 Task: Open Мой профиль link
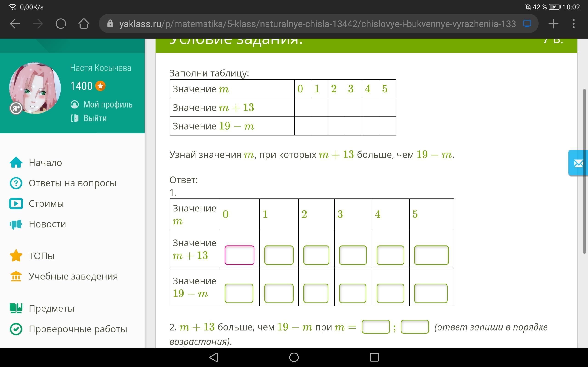coord(108,104)
